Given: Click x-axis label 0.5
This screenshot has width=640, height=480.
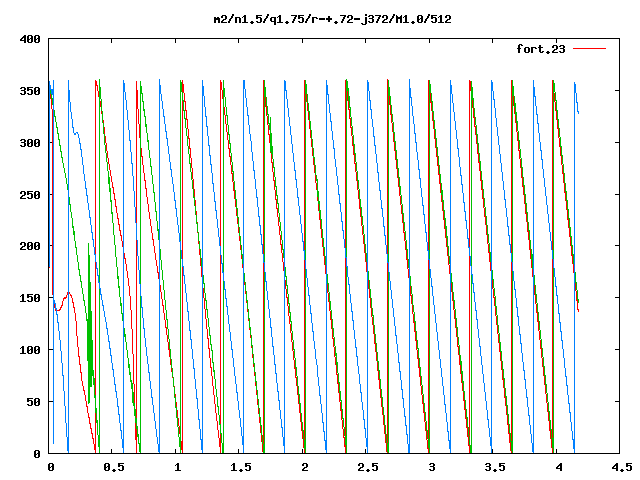Looking at the screenshot, I should [x=114, y=467].
